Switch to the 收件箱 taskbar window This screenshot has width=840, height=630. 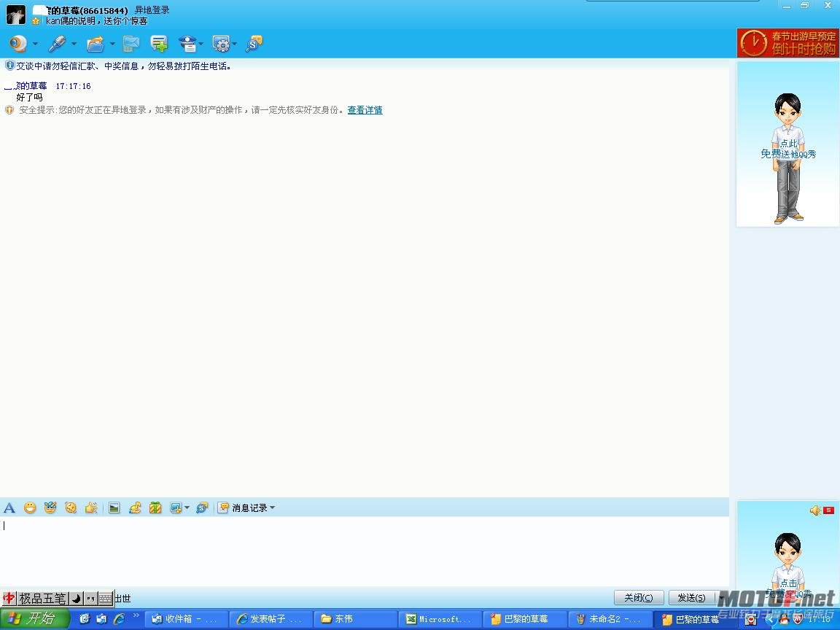(x=187, y=619)
